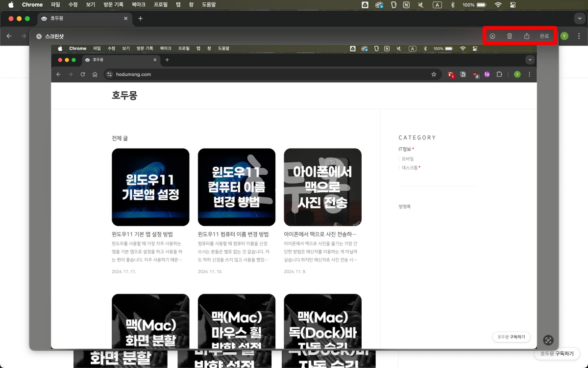Close the 호두몽 tab in the background Chrome window
Screen dimensions: 588x368
click(125, 18)
